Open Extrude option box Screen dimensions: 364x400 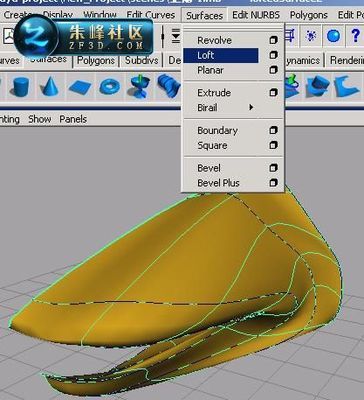tap(273, 92)
